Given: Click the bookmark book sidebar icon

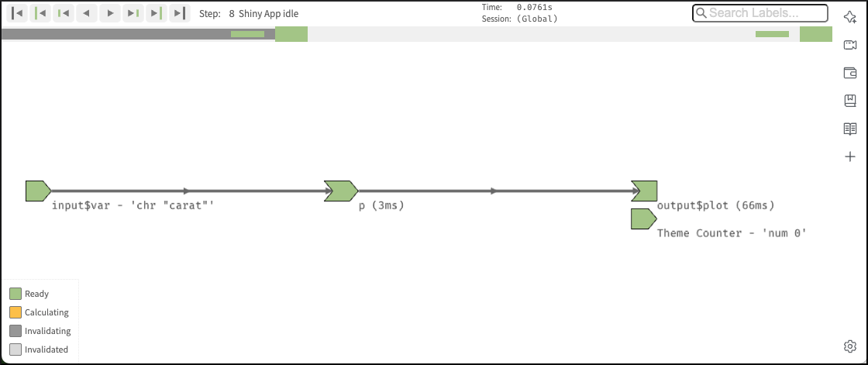Looking at the screenshot, I should pos(849,101).
